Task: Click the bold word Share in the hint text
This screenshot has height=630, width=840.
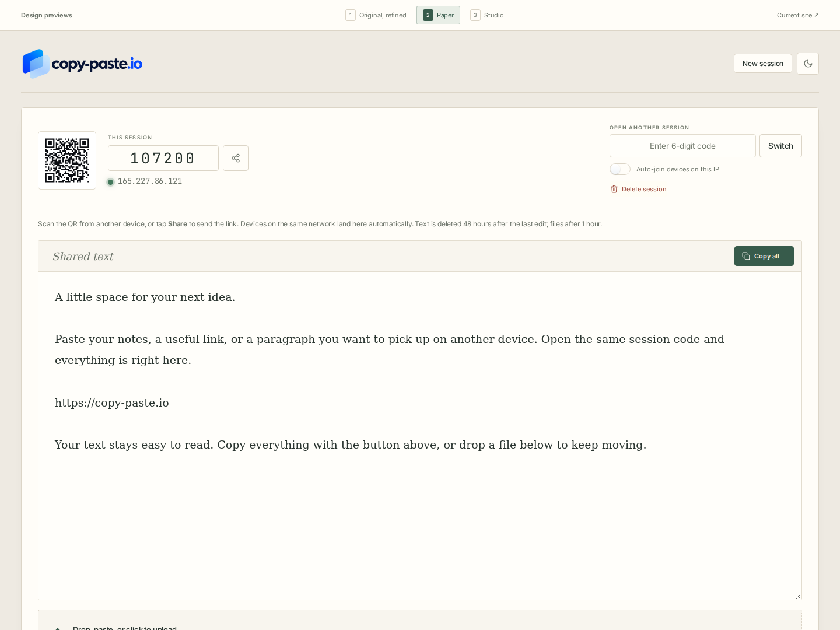Action: tap(178, 224)
